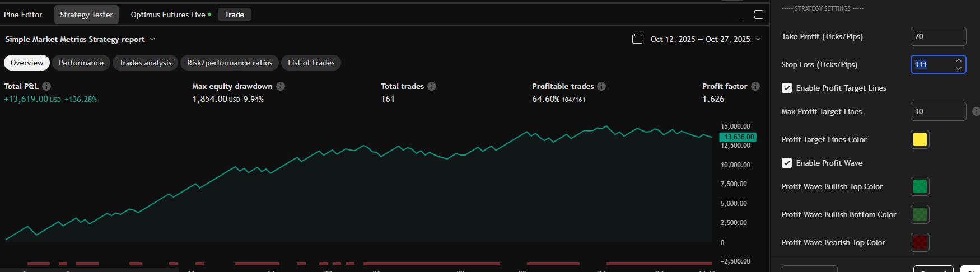Expand the Simple Market Metrics Strategy report dropdown
The image size is (980, 272).
click(x=152, y=39)
